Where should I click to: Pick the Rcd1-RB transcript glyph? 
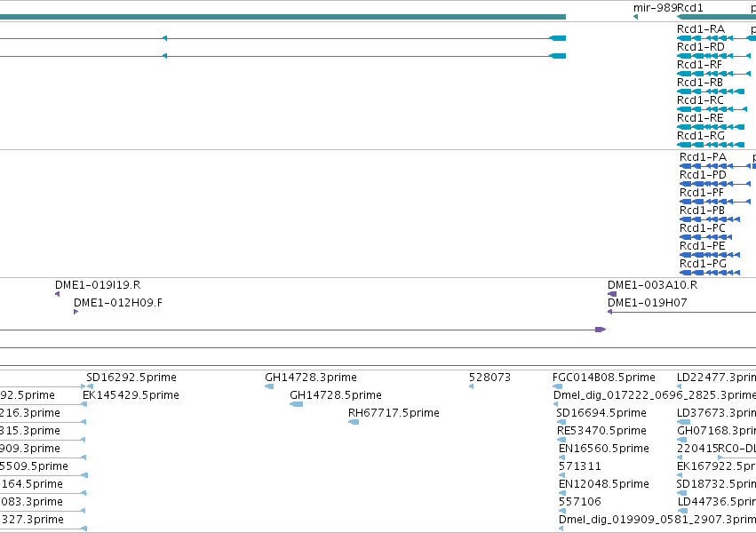pos(711,91)
